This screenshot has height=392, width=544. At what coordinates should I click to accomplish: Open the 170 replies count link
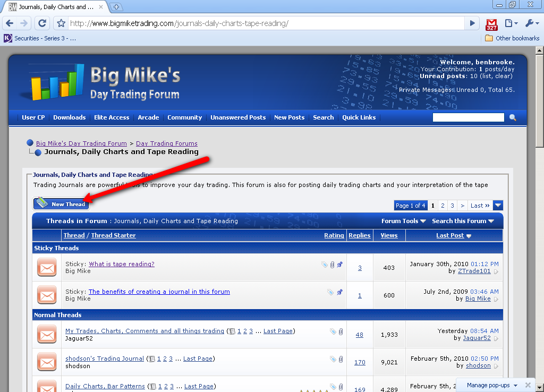click(360, 362)
